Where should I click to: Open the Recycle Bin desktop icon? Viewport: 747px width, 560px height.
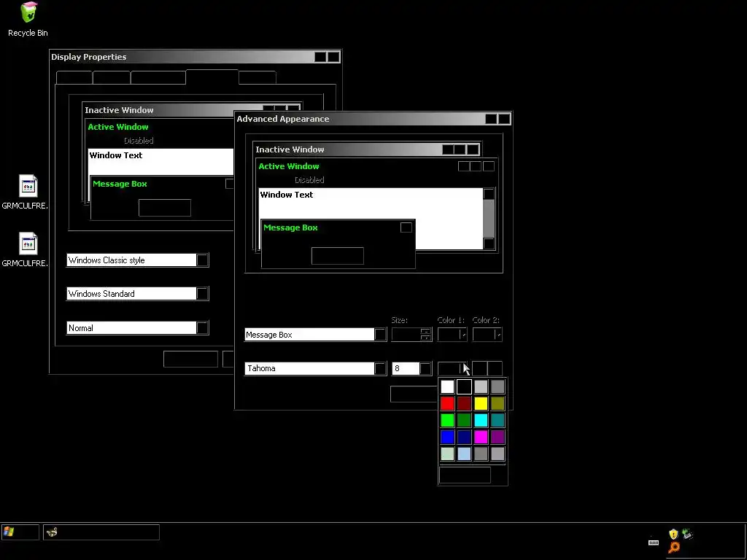[28, 19]
